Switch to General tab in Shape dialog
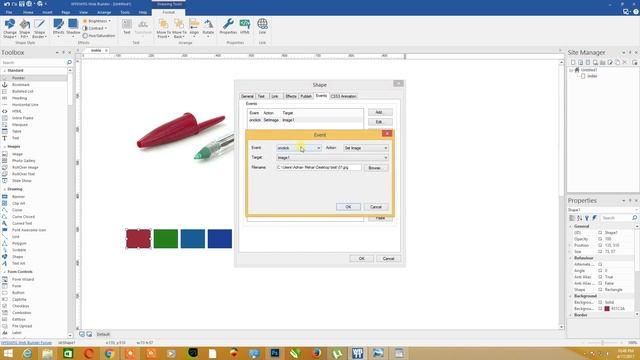 [x=247, y=96]
